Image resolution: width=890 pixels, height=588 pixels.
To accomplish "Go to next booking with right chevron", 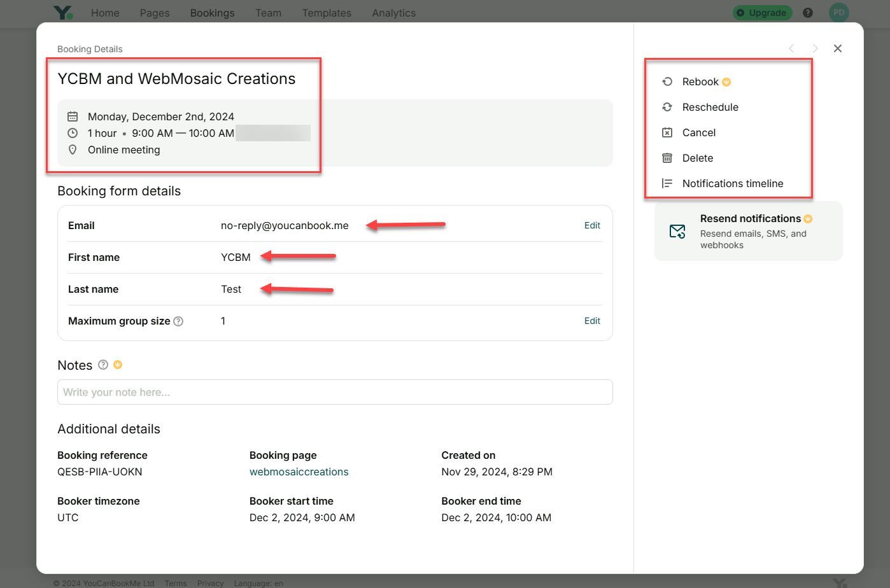I will click(x=815, y=48).
